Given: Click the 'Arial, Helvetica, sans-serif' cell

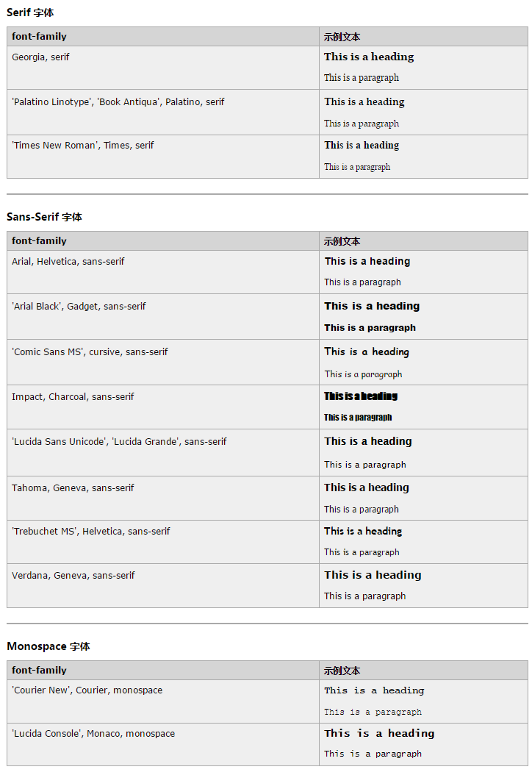Looking at the screenshot, I should coord(68,261).
